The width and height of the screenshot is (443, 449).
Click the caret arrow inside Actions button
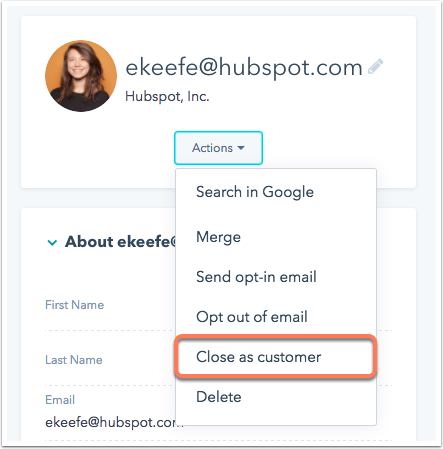tap(241, 148)
